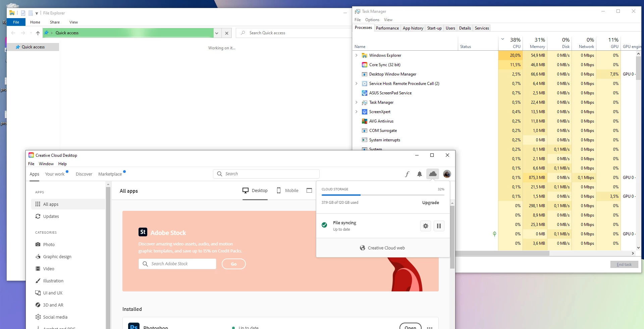Click Task Manager horizontal scrollbar
Viewport: 644px width, 329px height.
pyautogui.click(x=502, y=253)
